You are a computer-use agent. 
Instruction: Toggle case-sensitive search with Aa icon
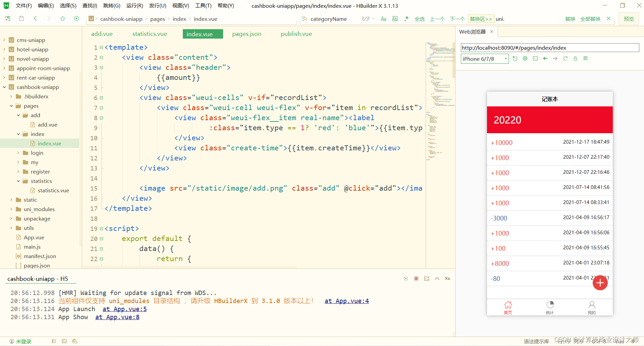(383, 19)
